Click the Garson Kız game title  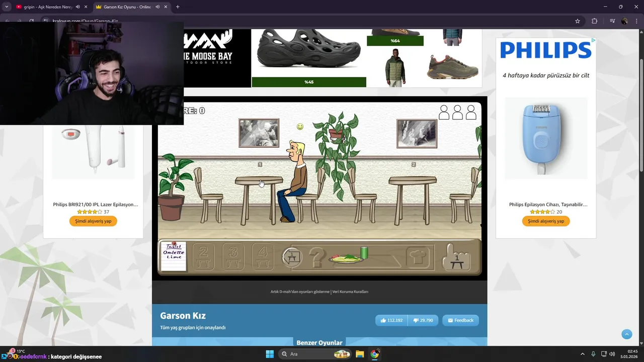pyautogui.click(x=183, y=316)
